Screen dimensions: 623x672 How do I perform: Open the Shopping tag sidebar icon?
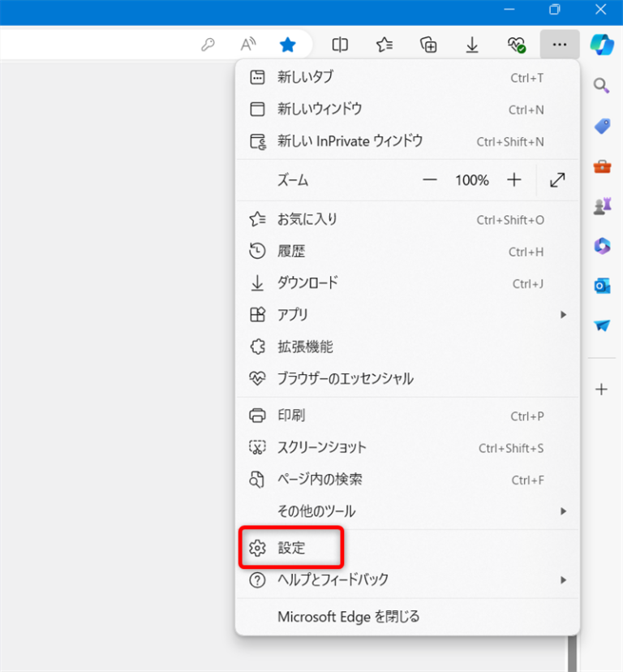click(602, 126)
